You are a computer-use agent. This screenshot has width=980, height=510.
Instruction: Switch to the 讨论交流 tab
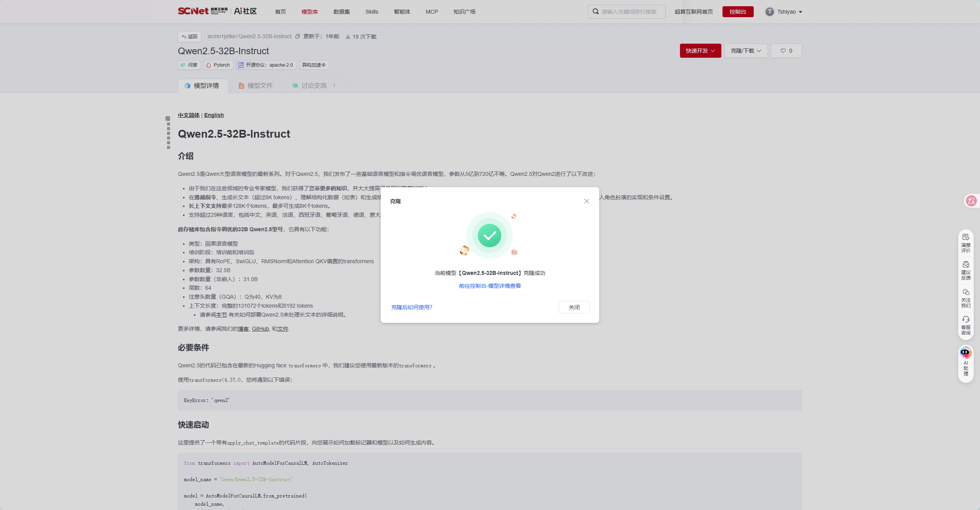(314, 85)
